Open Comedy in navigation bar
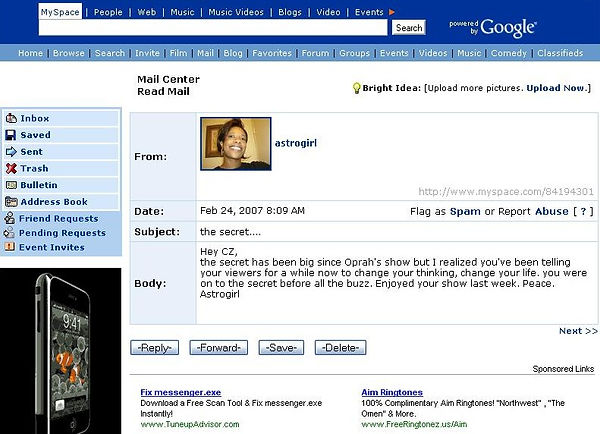600x434 pixels. pyautogui.click(x=509, y=53)
